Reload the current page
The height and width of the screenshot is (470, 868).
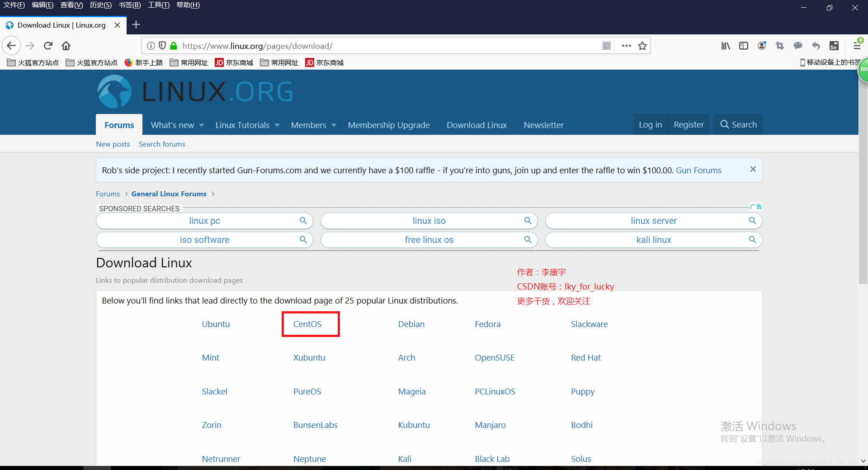coord(48,46)
